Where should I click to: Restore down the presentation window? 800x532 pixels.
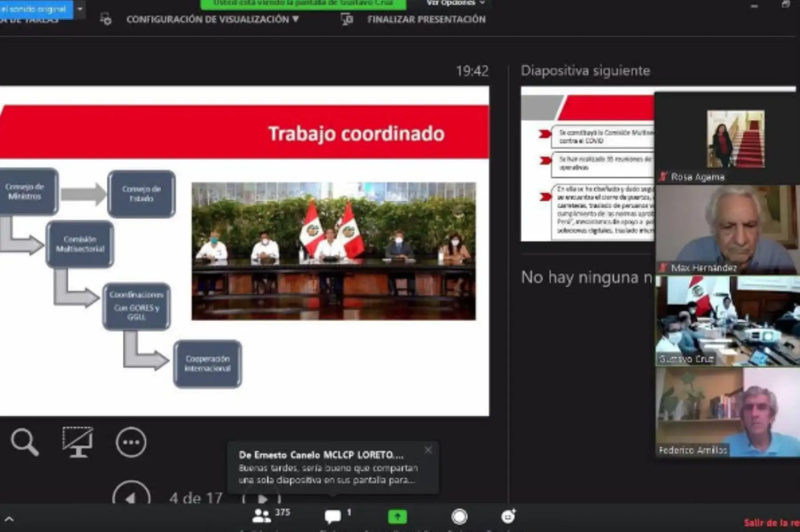pos(786,4)
